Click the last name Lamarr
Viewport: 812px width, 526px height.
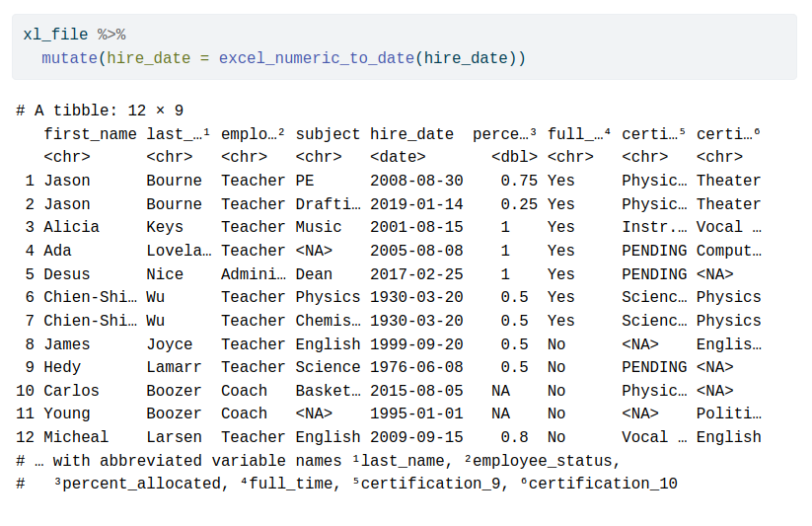click(174, 367)
